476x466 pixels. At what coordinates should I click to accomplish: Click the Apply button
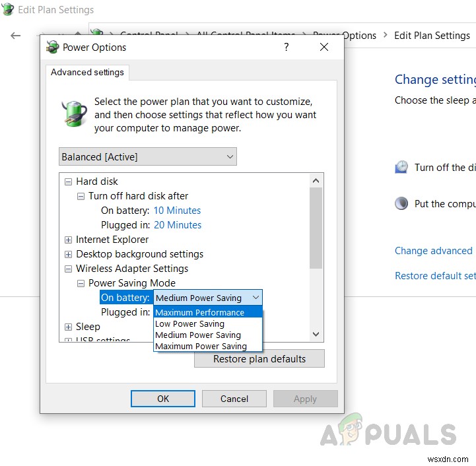[x=306, y=399]
